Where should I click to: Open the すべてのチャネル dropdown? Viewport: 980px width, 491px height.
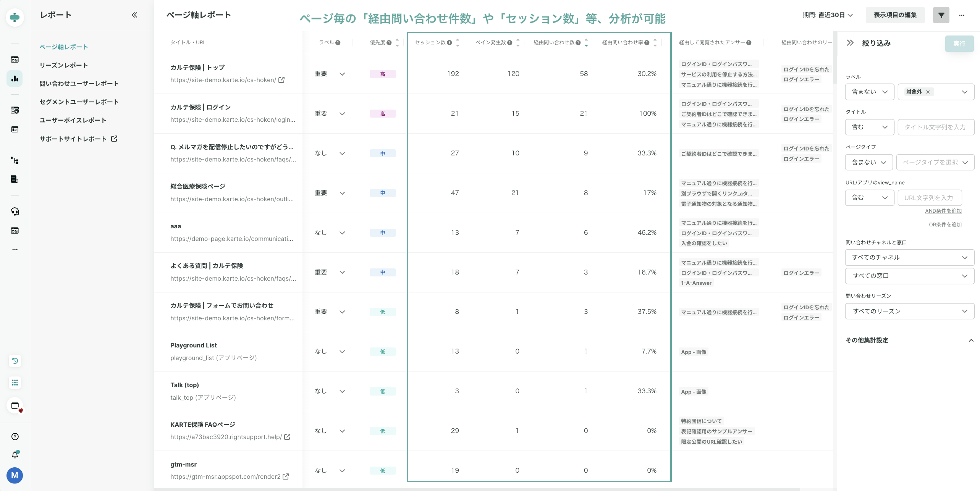pos(909,257)
